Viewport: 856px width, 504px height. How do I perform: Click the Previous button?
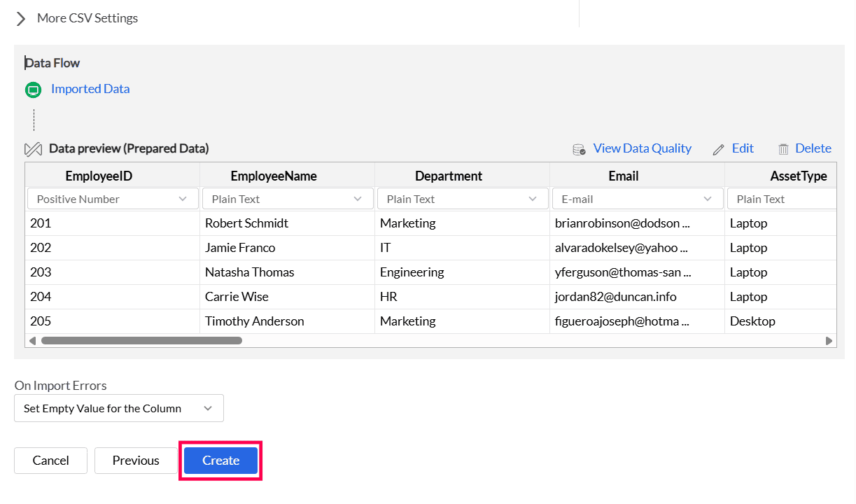point(136,461)
